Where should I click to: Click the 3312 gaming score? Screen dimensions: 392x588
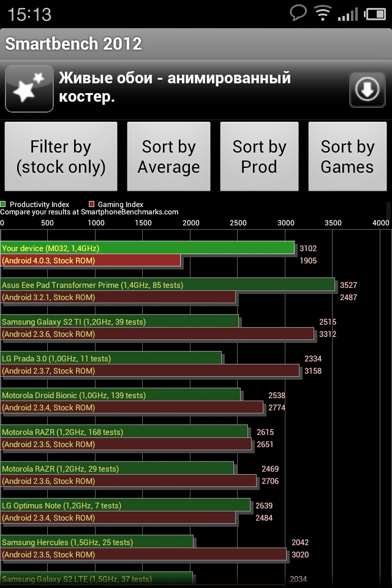328,334
